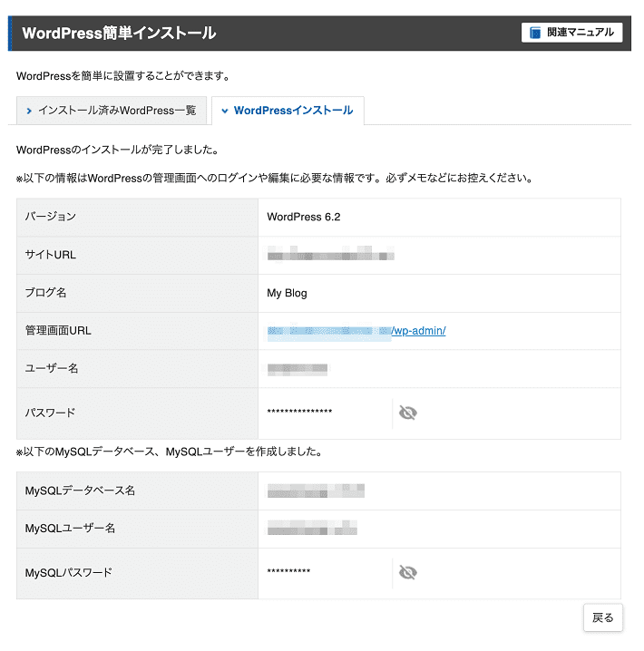Click the blurred MySQLユーザー名 value
The image size is (644, 651).
[x=312, y=528]
